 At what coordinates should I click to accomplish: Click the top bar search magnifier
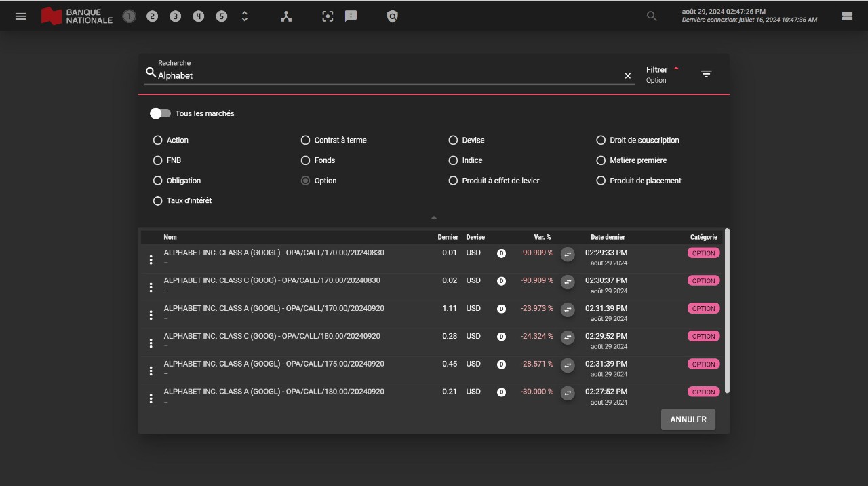pos(652,16)
